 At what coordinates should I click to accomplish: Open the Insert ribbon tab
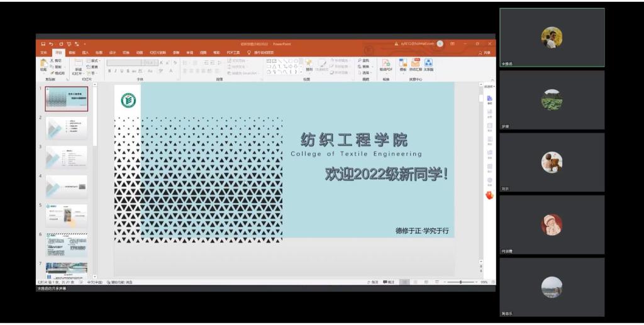coord(86,53)
